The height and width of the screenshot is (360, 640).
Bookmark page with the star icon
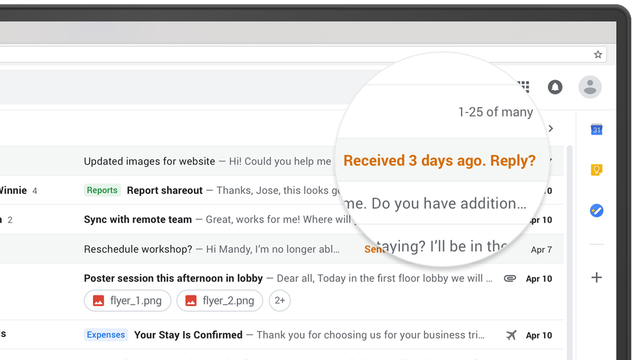(x=598, y=54)
